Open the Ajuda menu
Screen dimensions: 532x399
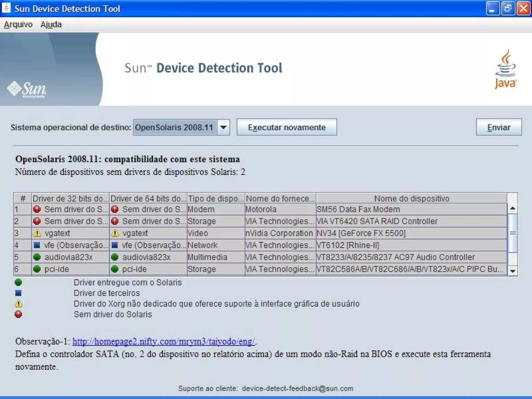pyautogui.click(x=51, y=24)
